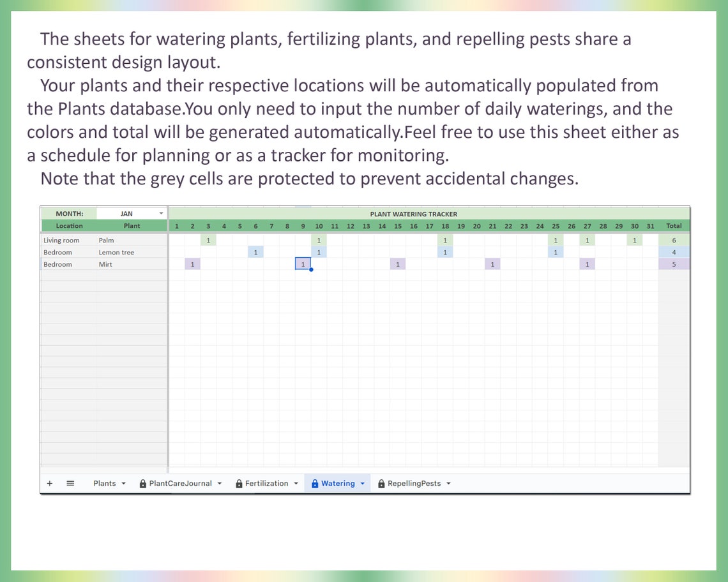The image size is (728, 582).
Task: Switch to the PlantCareJournal sheet tab
Action: 181,483
